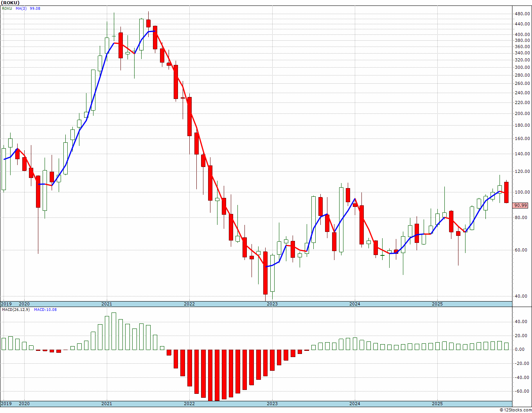
Task: Click the 140.00 price axis label
Action: point(523,154)
